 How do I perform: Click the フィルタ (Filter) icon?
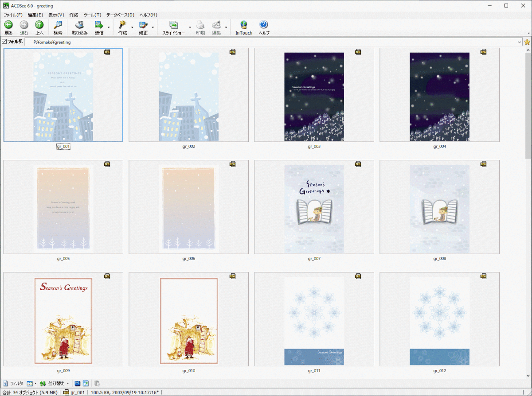(5, 383)
